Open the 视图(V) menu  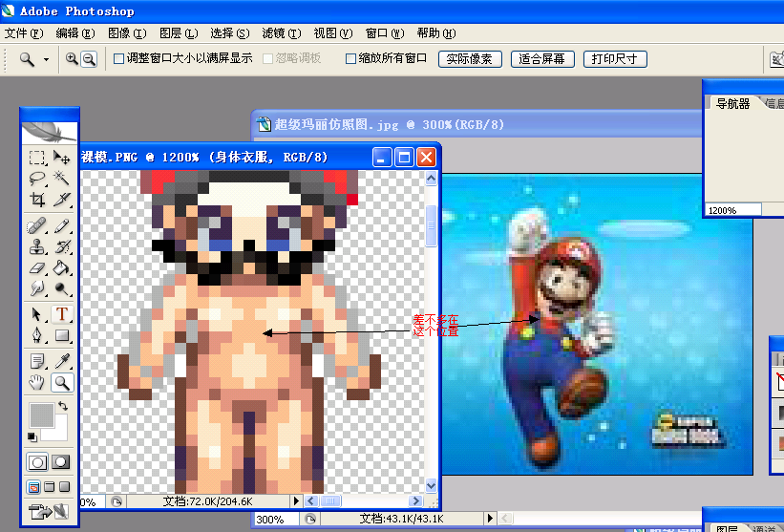(333, 33)
